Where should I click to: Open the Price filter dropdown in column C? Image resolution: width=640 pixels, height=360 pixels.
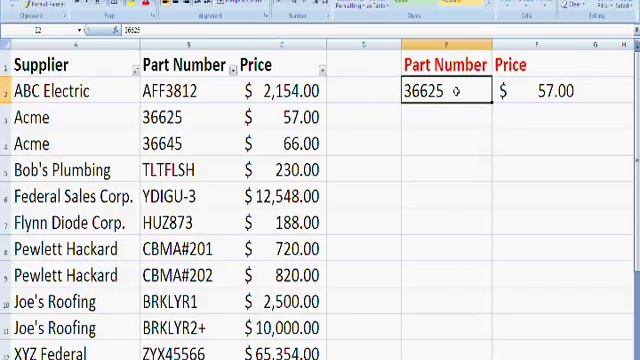(322, 71)
